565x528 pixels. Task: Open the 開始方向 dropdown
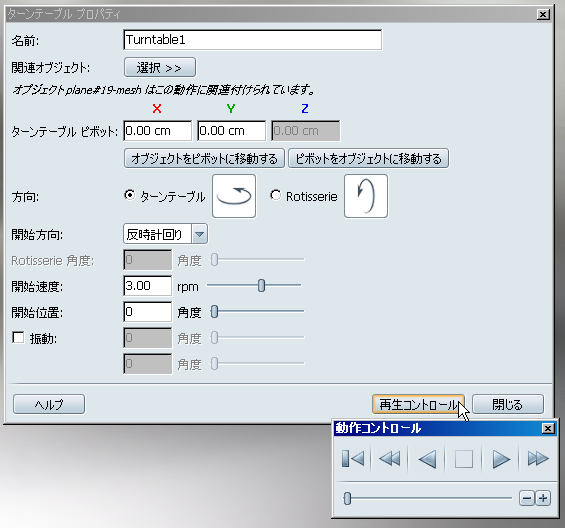point(165,234)
